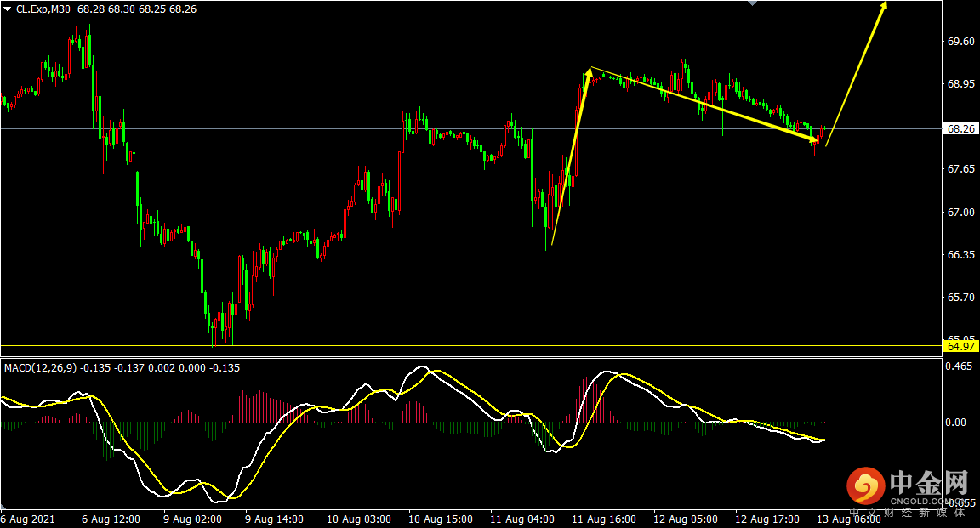Click the 65.70 price axis value
980x528 pixels.
pyautogui.click(x=960, y=298)
